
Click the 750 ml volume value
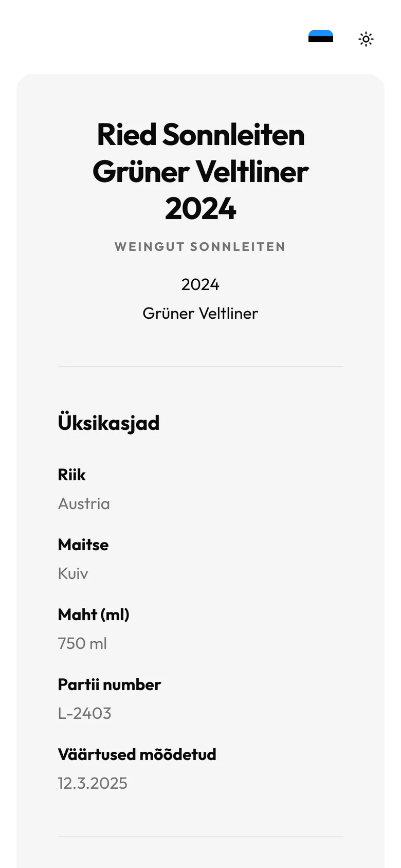[x=82, y=643]
